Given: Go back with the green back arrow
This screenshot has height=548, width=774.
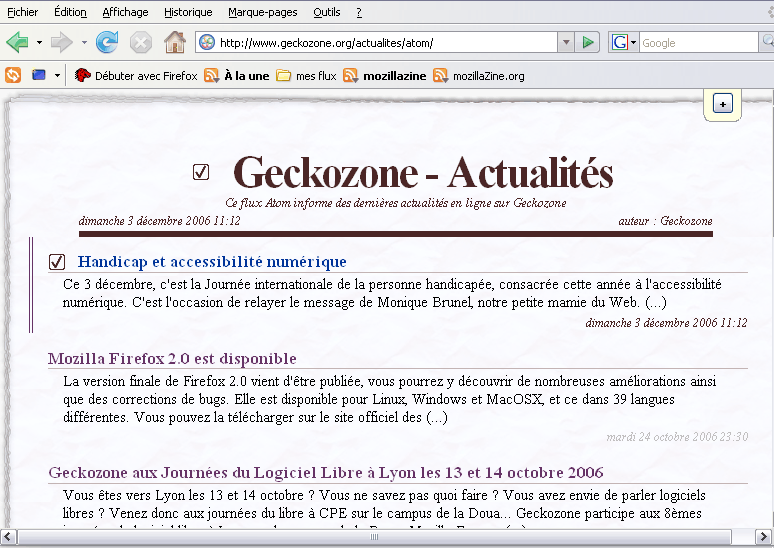Looking at the screenshot, I should coord(17,42).
